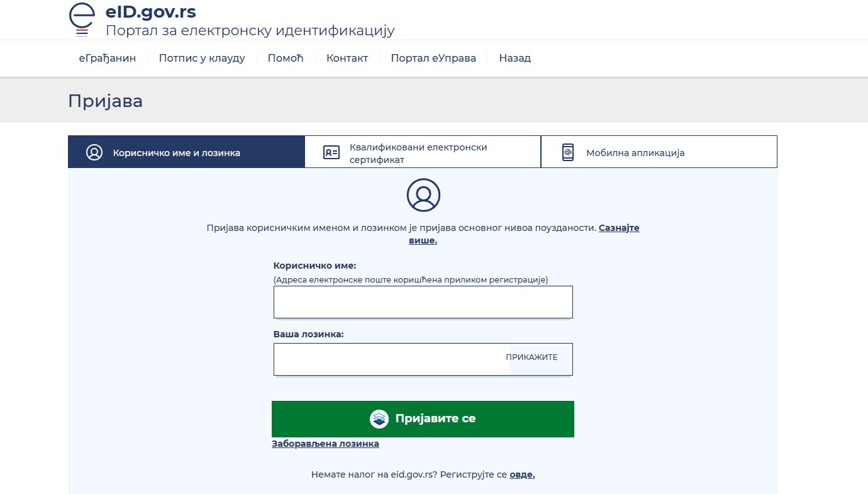Viewport: 868px width, 494px height.
Task: Click the mobile phone application icon
Action: (x=568, y=152)
